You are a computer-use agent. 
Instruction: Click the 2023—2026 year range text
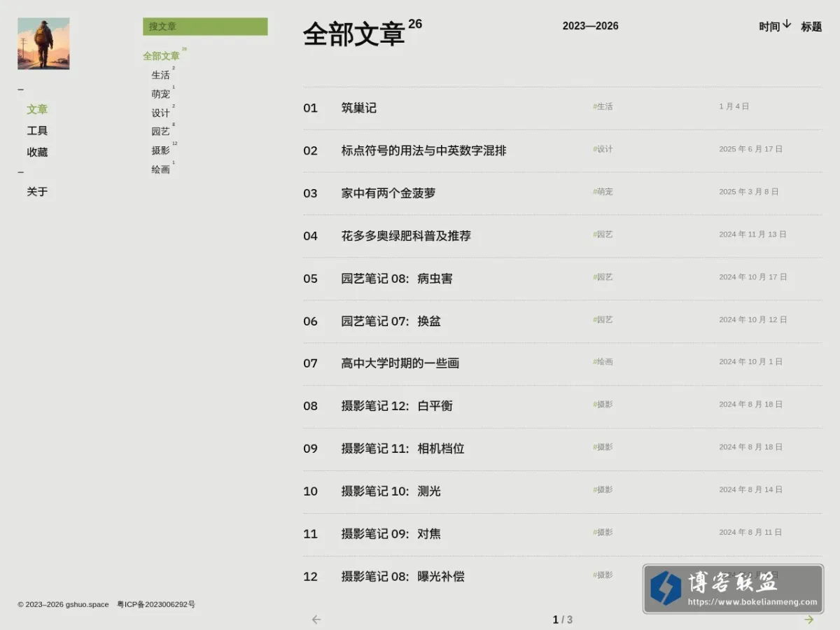591,26
